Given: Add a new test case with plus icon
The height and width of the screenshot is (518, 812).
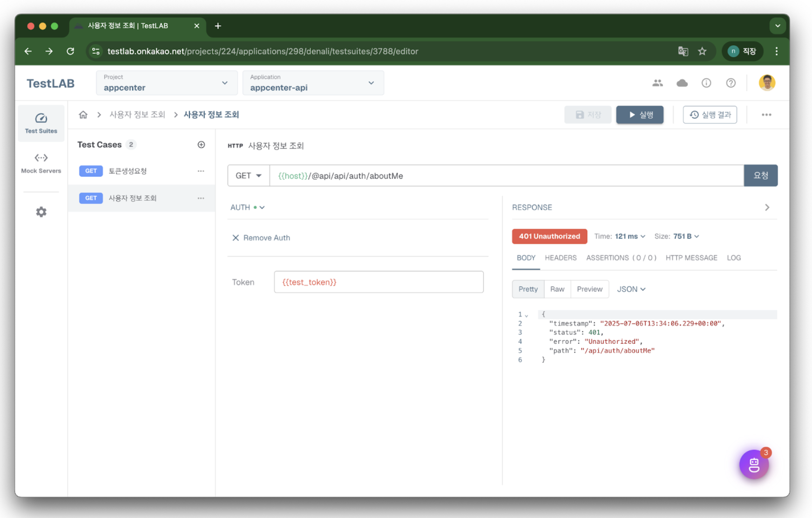Looking at the screenshot, I should (201, 145).
